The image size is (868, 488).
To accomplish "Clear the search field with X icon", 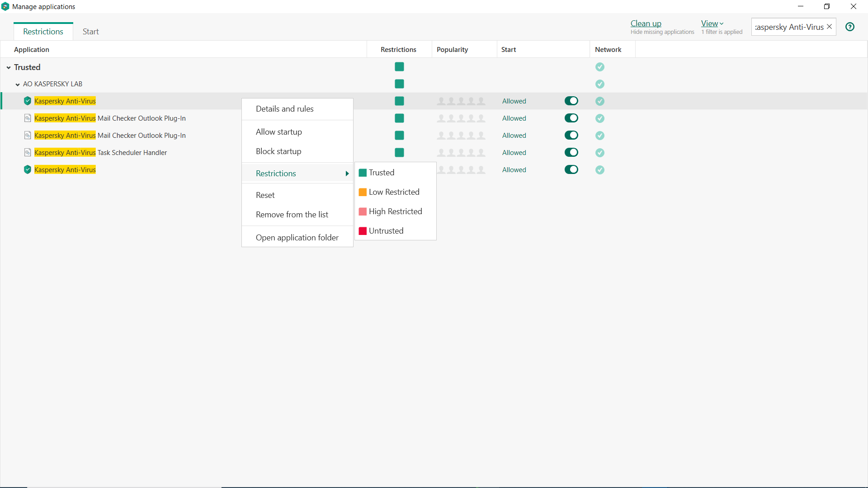I will (x=829, y=27).
